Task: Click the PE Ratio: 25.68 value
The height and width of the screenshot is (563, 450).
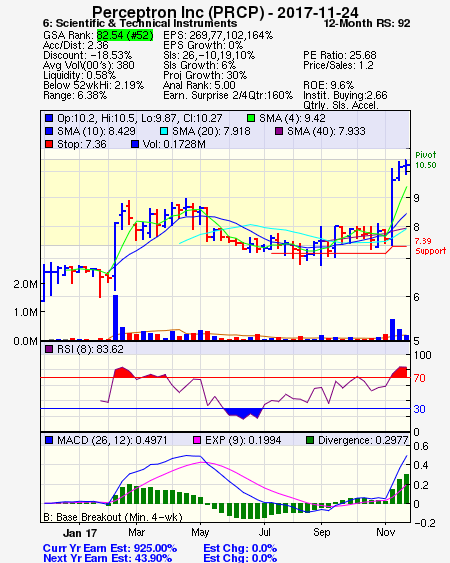Action: tap(340, 55)
